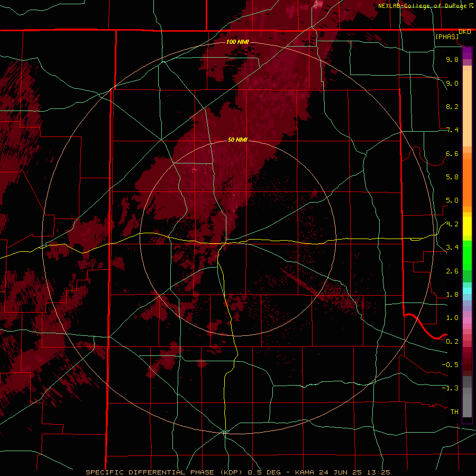The image size is (476, 476).
Task: Click the -0.5 scale value label
Action: (450, 365)
